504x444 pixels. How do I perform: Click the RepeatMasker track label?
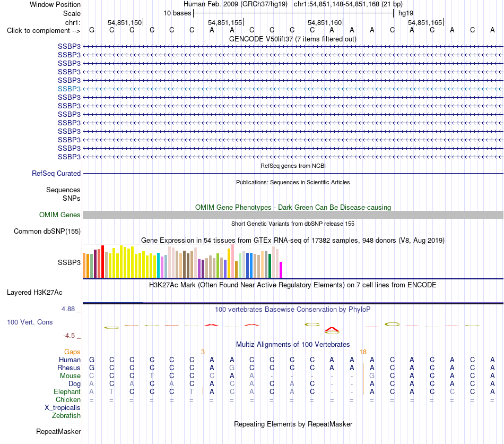[x=58, y=431]
